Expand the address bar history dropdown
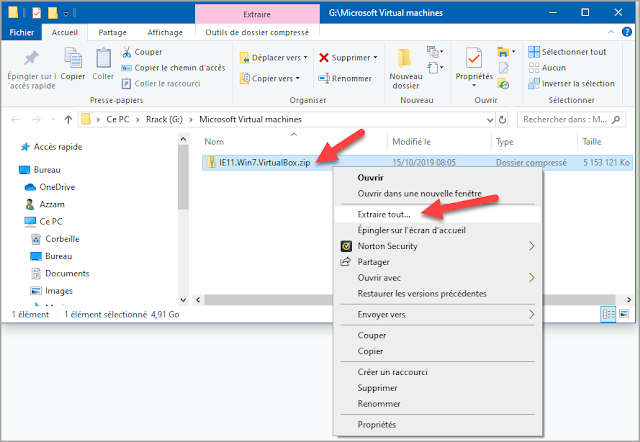The height and width of the screenshot is (442, 640). click(490, 120)
